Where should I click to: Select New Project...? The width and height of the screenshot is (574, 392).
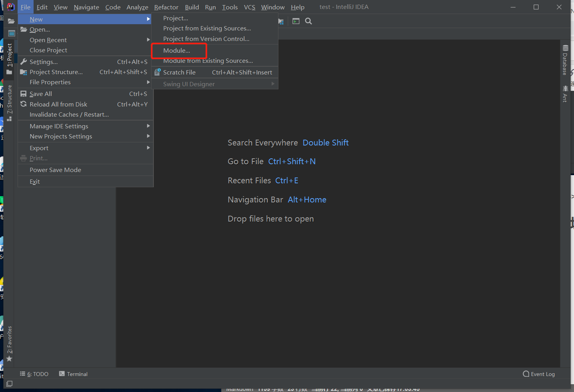tap(215, 18)
